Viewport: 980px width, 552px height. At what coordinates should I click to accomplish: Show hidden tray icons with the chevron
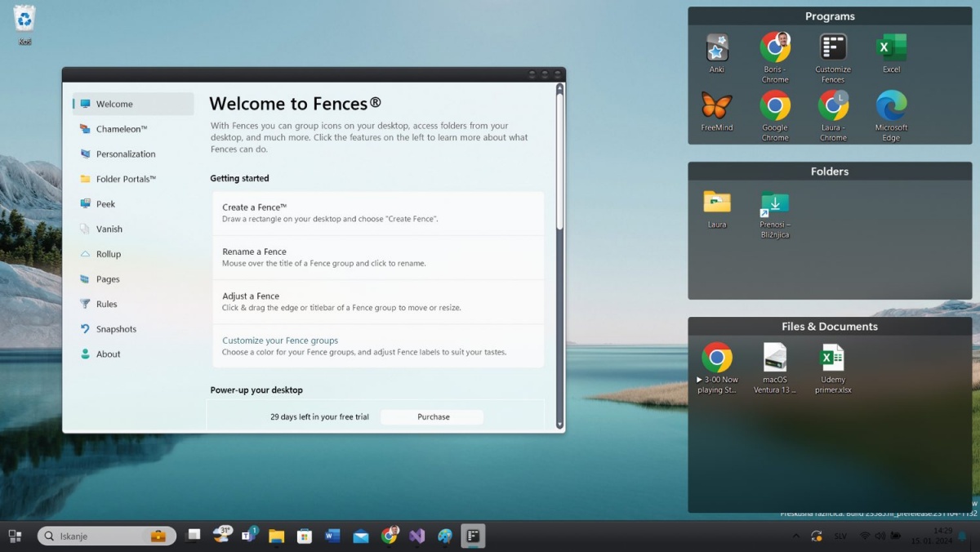click(796, 536)
